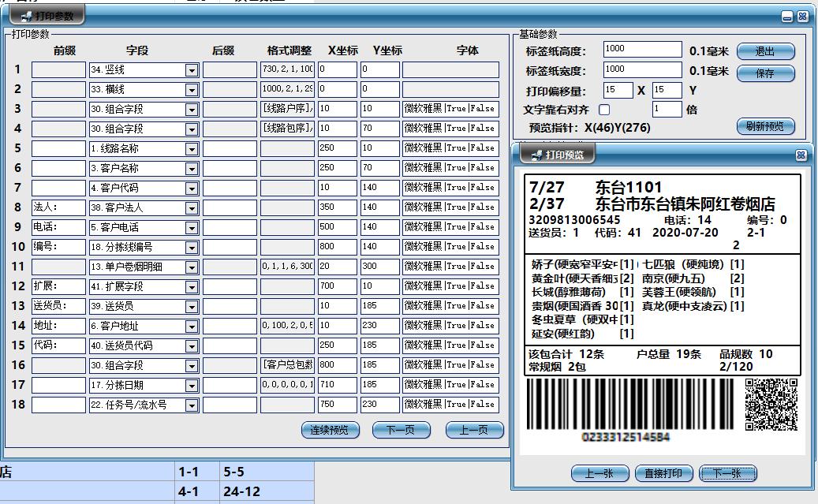Minimize the 打印参数 window
Screen dimensions: 818x504
tap(787, 17)
